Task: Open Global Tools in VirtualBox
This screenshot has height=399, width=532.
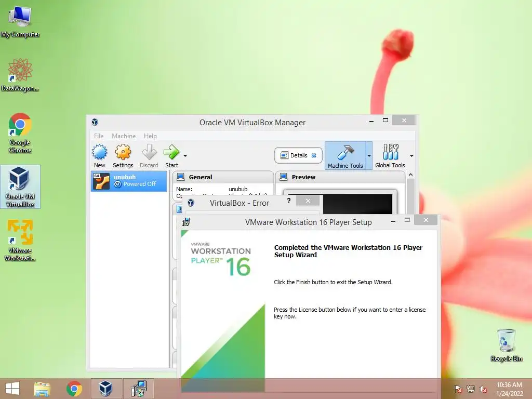Action: (x=390, y=156)
